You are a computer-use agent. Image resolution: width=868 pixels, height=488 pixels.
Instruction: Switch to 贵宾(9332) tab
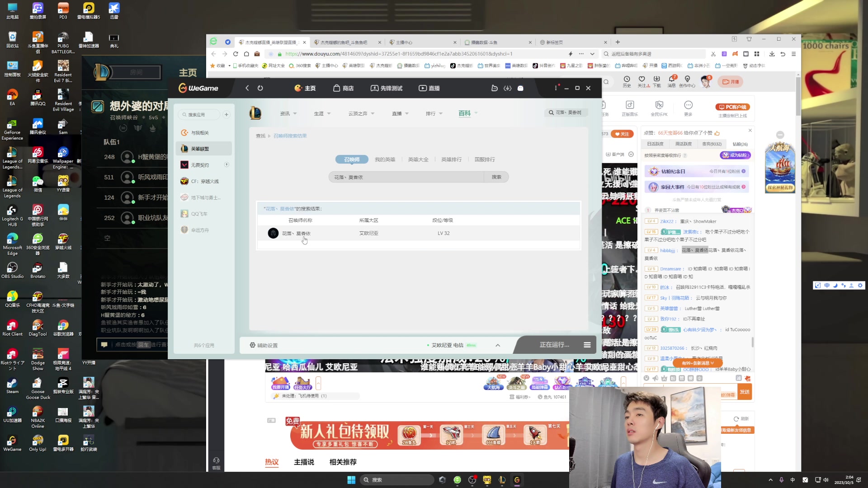(712, 144)
